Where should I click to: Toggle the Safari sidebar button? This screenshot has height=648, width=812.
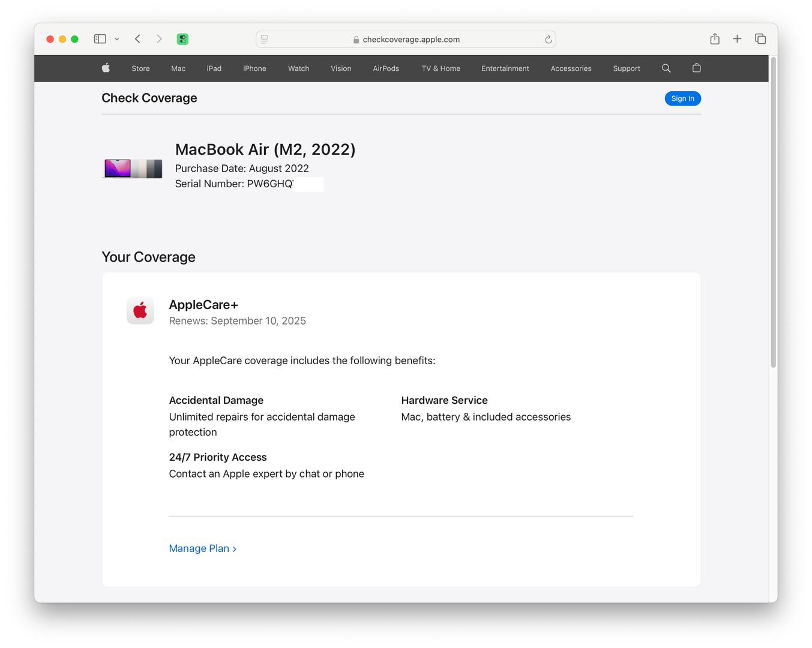pyautogui.click(x=100, y=39)
